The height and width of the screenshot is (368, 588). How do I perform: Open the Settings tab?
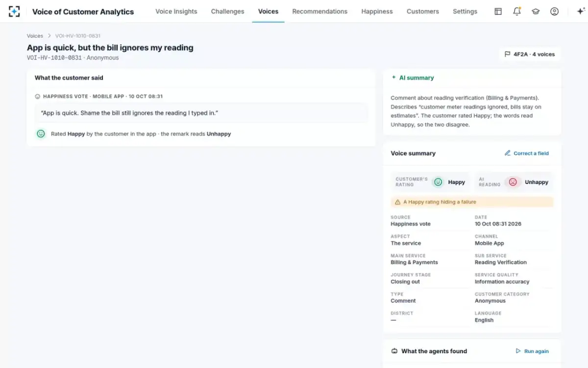point(465,11)
